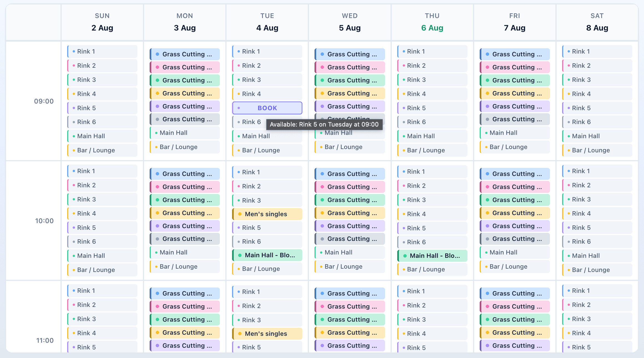Select Rink 1 on Tuesday at 09:00
This screenshot has height=358, width=644.
[267, 51]
